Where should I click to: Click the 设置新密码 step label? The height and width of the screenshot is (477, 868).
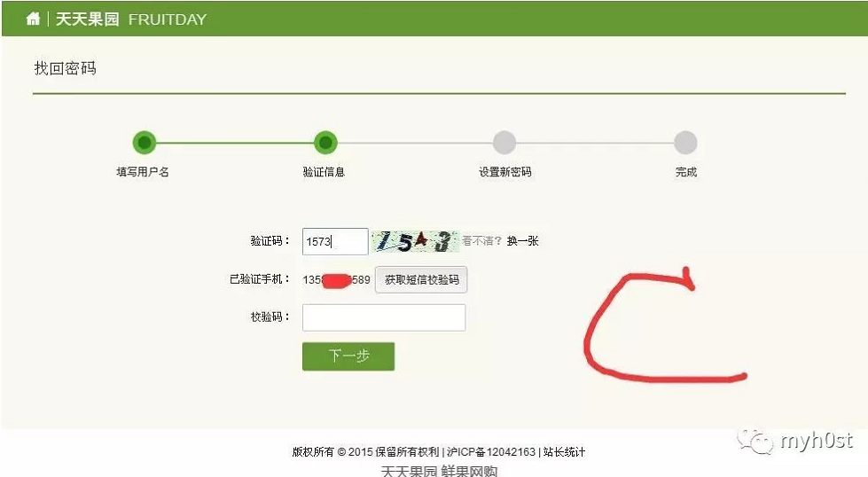[504, 171]
